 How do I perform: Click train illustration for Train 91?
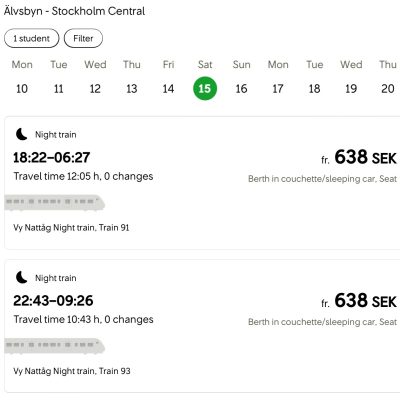(55, 203)
